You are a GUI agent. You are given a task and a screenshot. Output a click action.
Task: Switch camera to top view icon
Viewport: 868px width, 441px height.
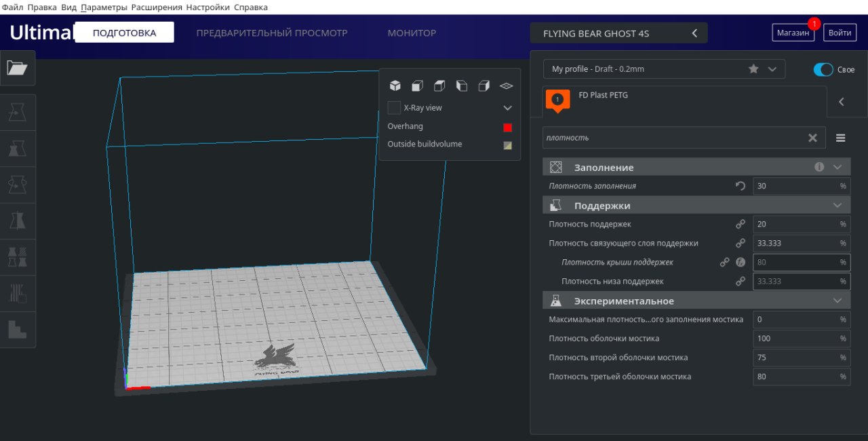[439, 85]
